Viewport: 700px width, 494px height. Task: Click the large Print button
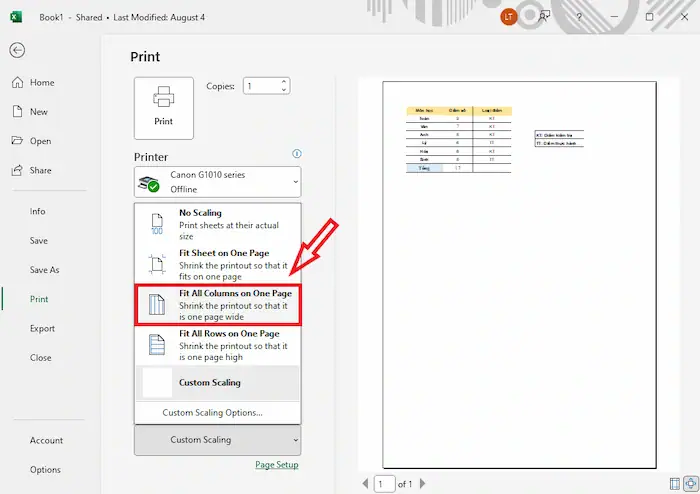[163, 108]
